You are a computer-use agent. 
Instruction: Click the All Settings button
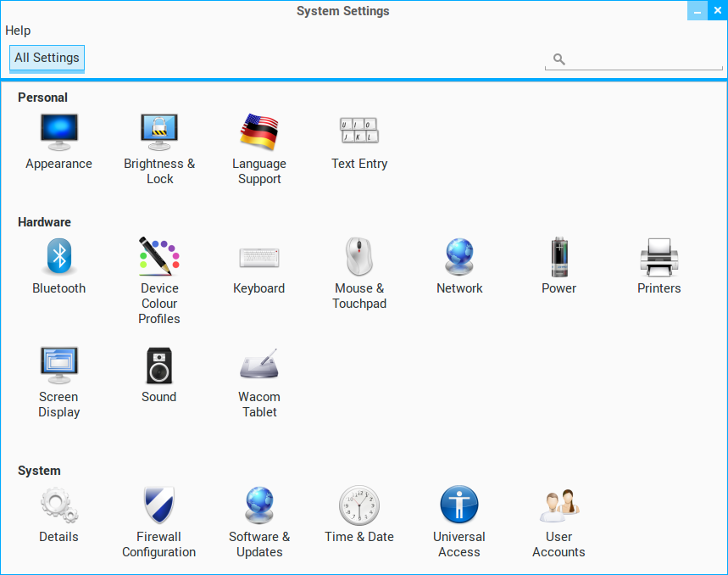point(47,58)
